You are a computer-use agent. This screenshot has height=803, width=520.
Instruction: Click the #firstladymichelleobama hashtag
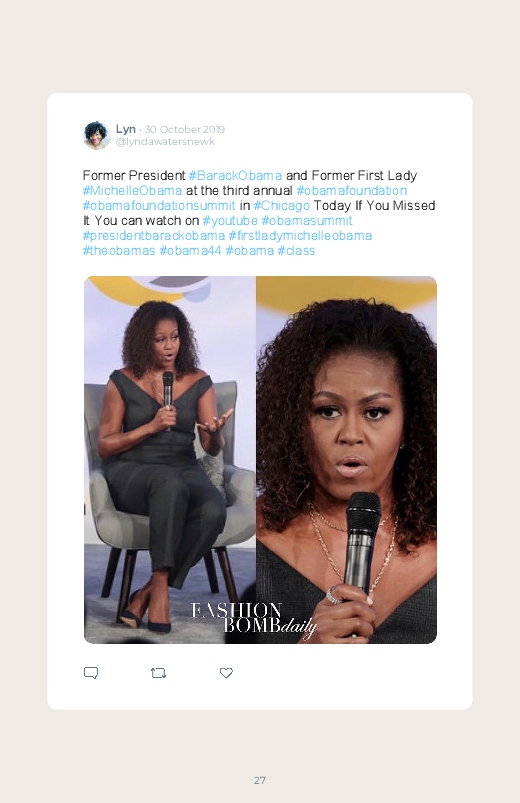point(300,236)
